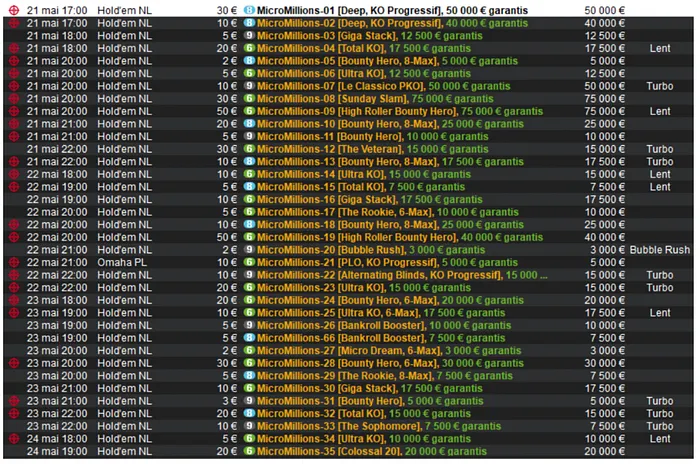Click the Lent label on MicroMillions-04 row

tap(660, 48)
